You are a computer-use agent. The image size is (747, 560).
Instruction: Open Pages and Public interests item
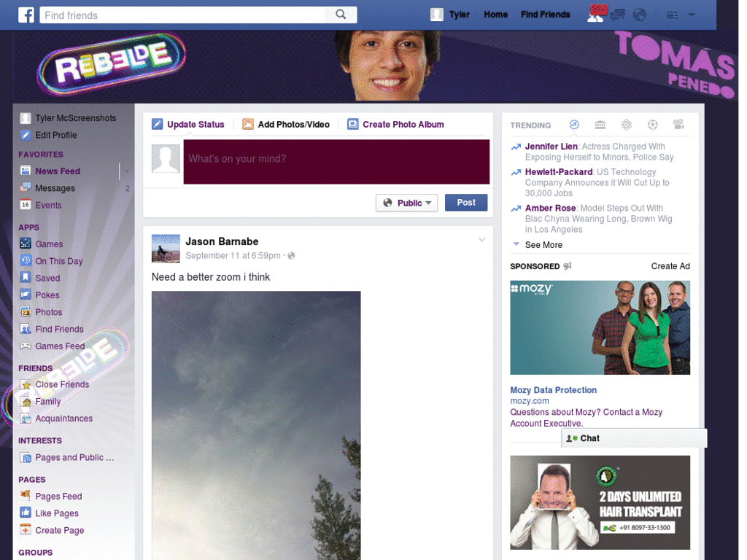(x=74, y=457)
